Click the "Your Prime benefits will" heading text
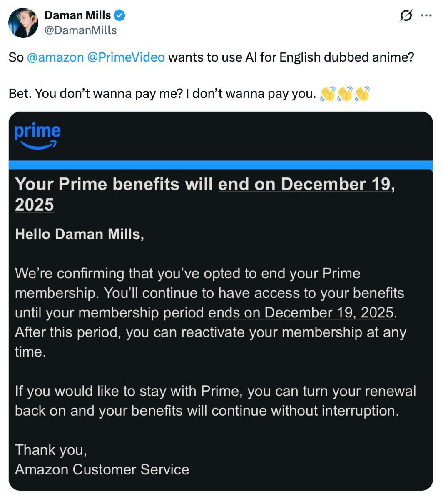443x504 pixels. tap(114, 184)
